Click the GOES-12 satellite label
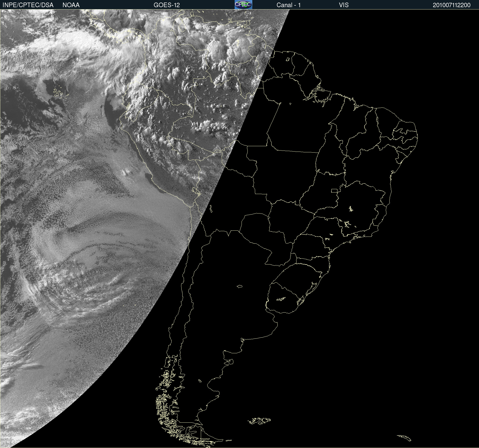This screenshot has width=479, height=448. tap(167, 5)
